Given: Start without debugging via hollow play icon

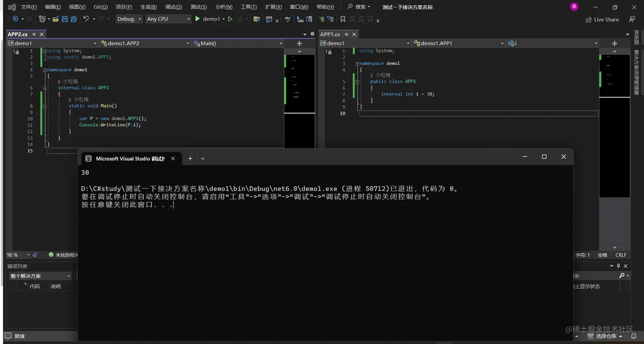Looking at the screenshot, I should 230,19.
